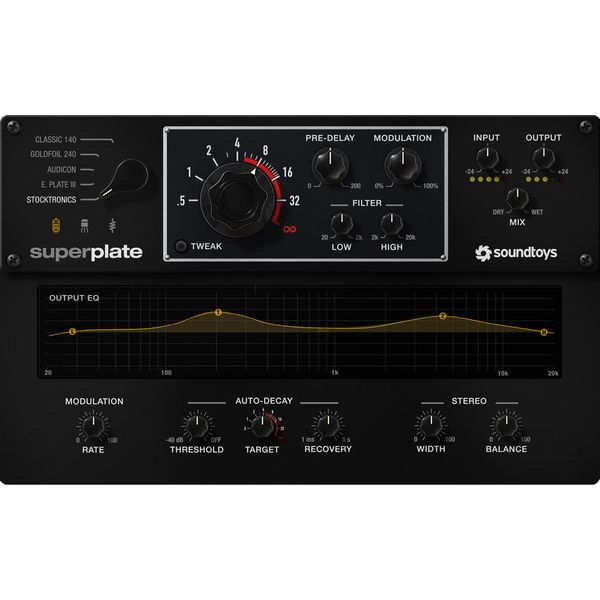Click the Input level knob

pos(487,157)
